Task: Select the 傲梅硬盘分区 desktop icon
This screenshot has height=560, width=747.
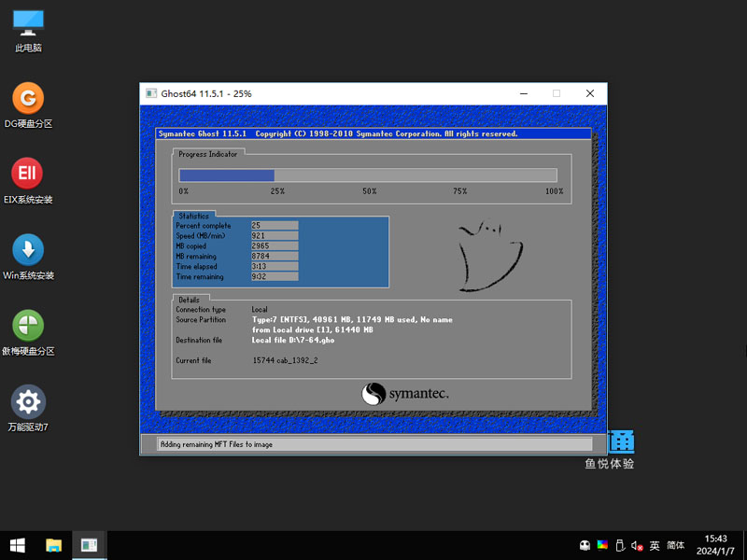Action: point(28,333)
